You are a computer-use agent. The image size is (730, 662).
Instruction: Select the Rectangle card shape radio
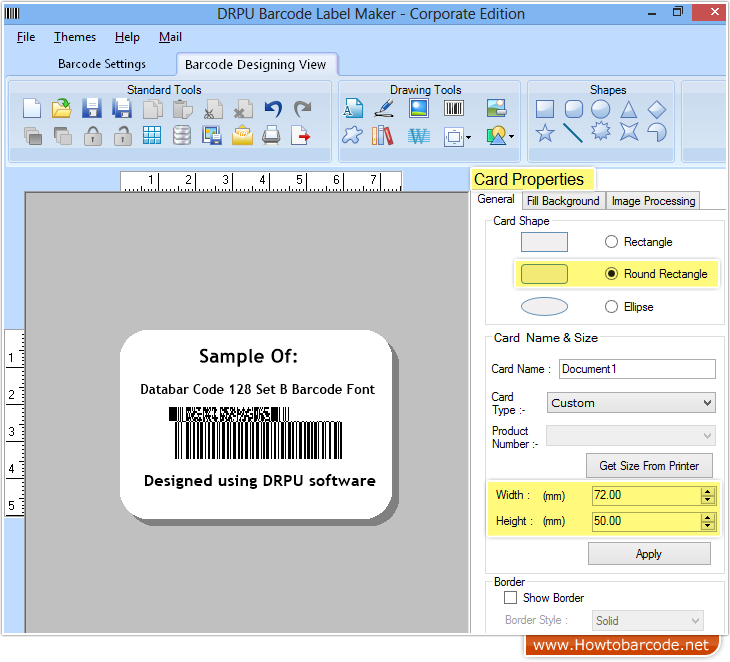point(611,242)
